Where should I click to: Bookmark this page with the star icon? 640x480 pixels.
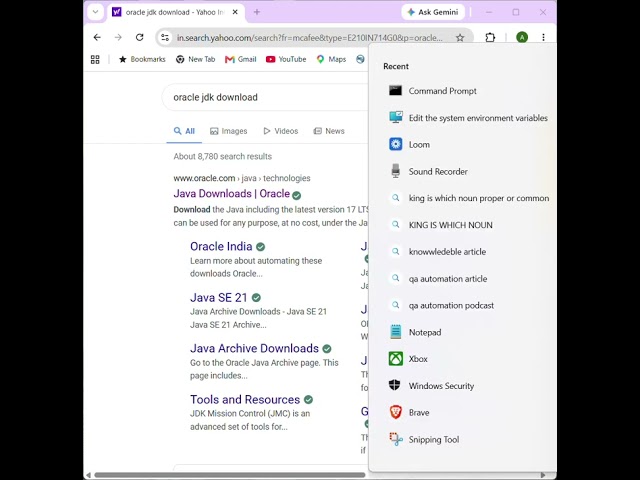460,38
